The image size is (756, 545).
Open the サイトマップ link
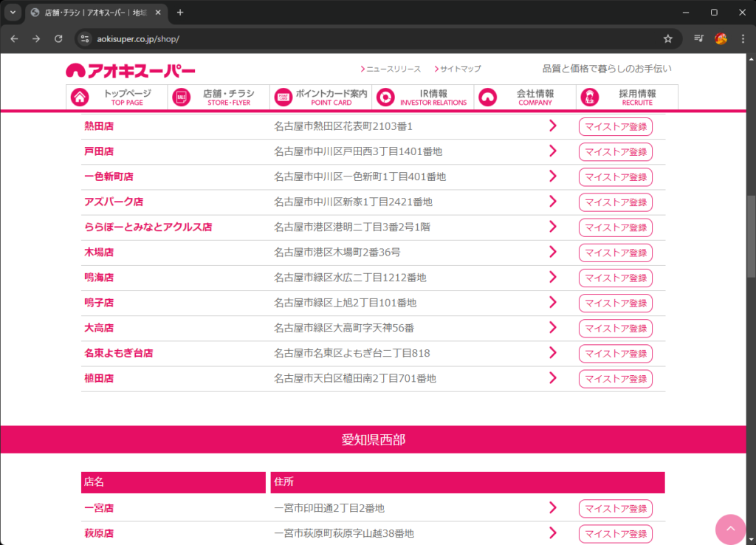click(458, 69)
